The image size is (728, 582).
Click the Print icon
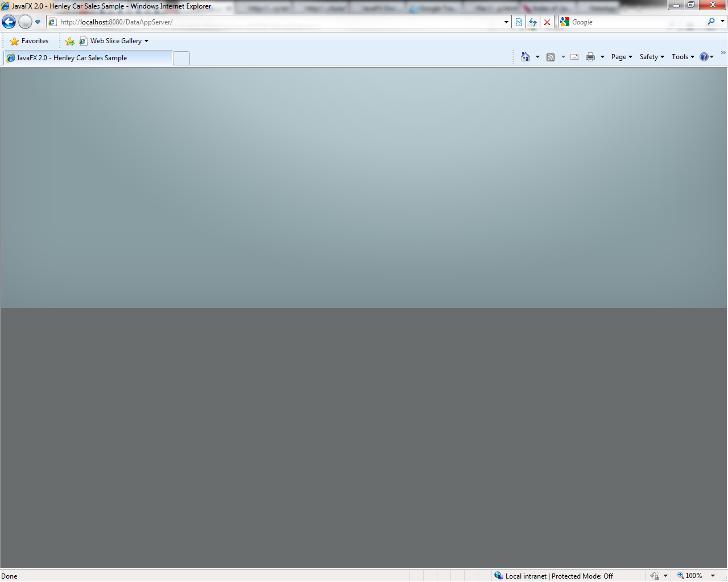click(x=590, y=57)
